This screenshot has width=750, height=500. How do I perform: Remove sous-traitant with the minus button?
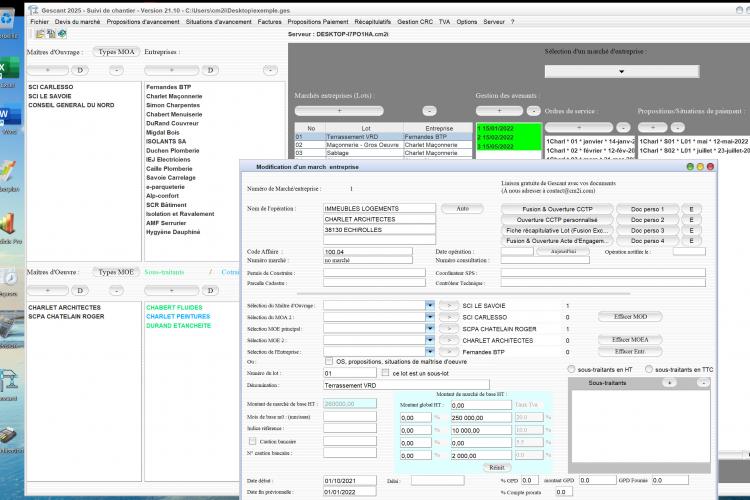[x=703, y=383]
